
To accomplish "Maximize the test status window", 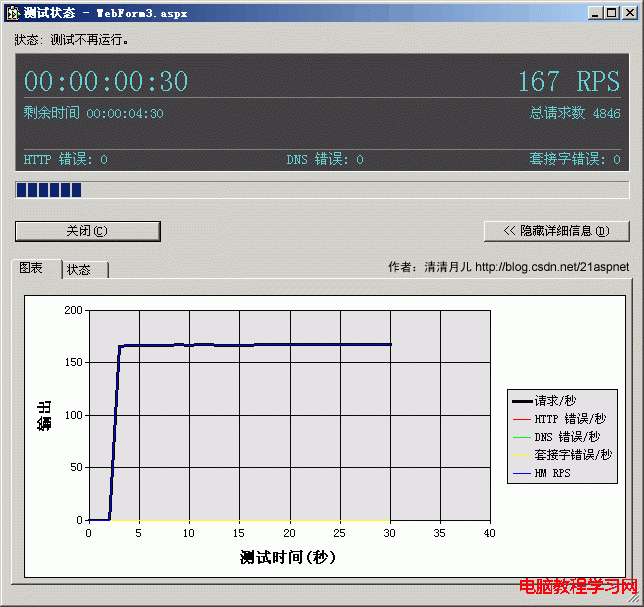I will (612, 13).
